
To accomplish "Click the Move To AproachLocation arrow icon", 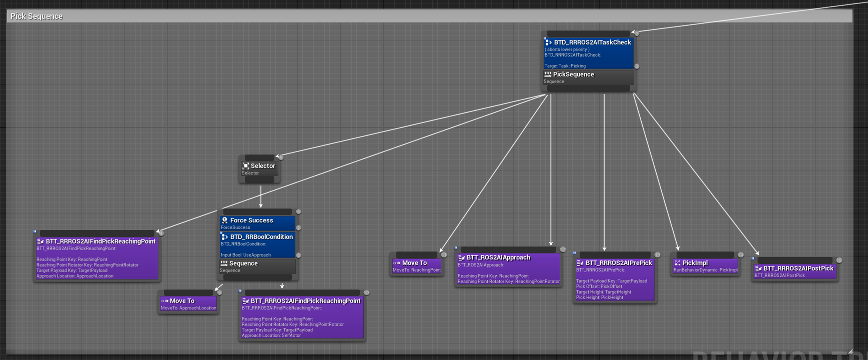I will point(165,301).
